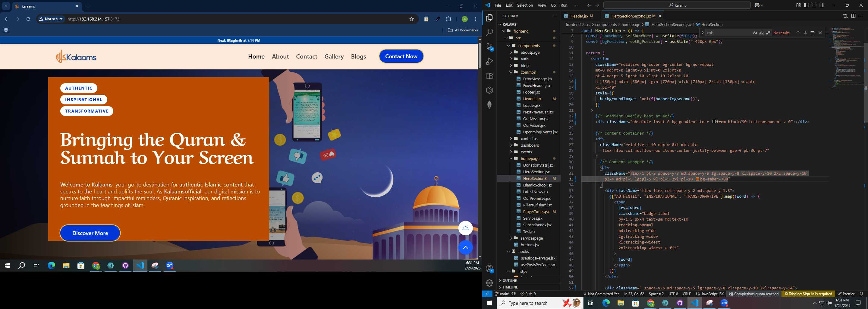Toggle Match Case in find widget
Image resolution: width=868 pixels, height=309 pixels.
coord(755,33)
